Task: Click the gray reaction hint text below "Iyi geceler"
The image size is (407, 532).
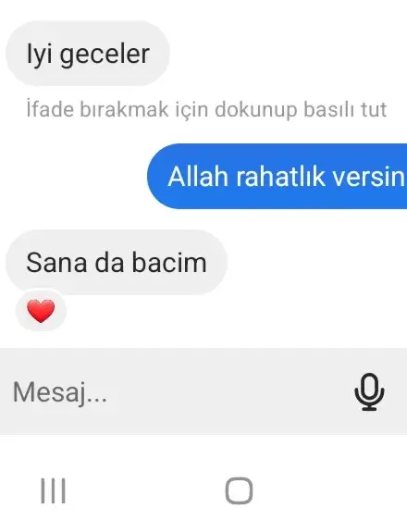Action: 206,109
